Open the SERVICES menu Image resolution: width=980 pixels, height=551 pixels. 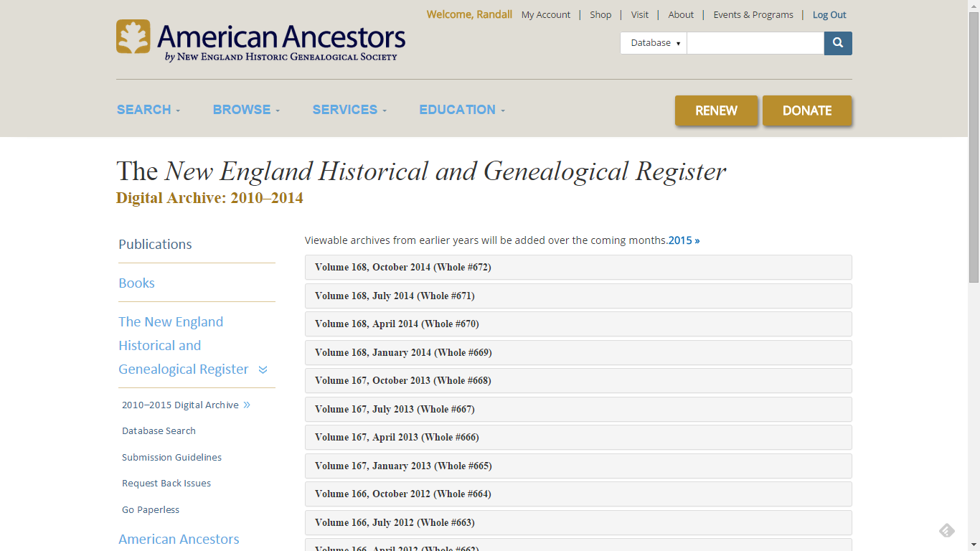(349, 110)
